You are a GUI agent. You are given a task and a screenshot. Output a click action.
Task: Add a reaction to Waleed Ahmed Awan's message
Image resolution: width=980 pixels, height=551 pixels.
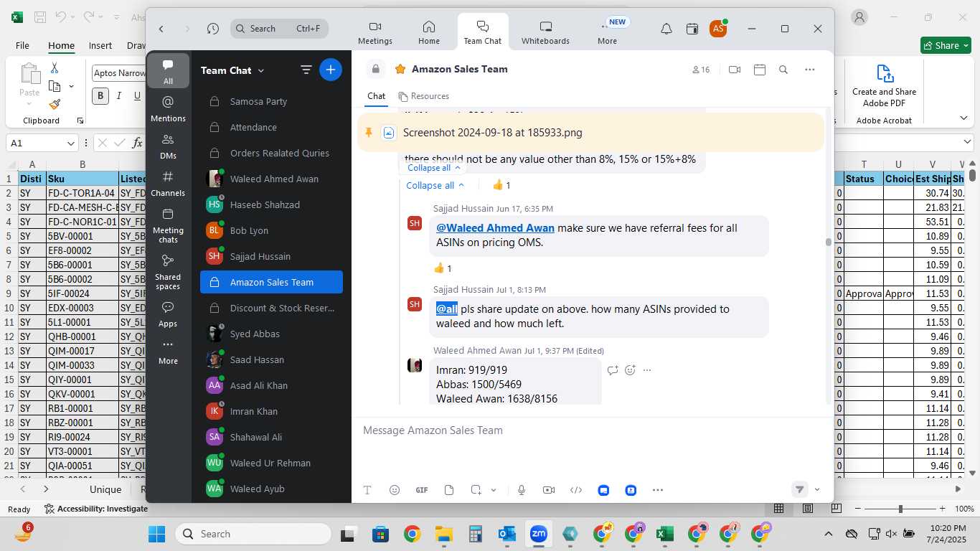[630, 370]
